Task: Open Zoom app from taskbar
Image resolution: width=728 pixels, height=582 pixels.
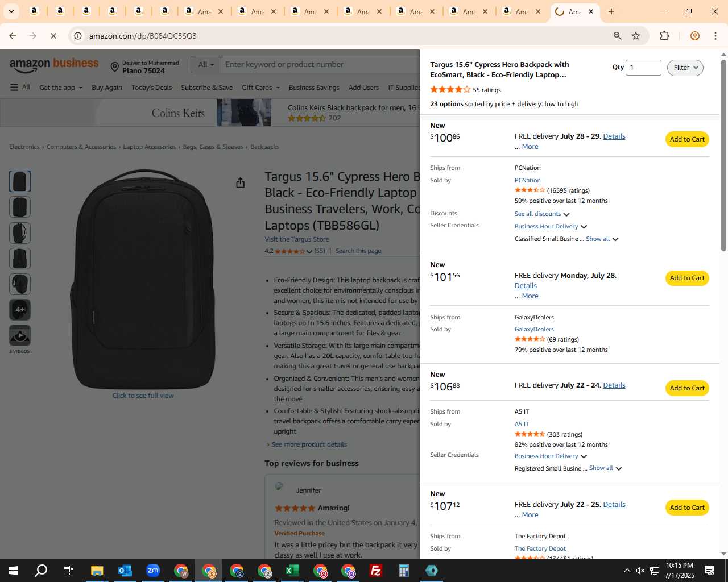Action: 152,571
